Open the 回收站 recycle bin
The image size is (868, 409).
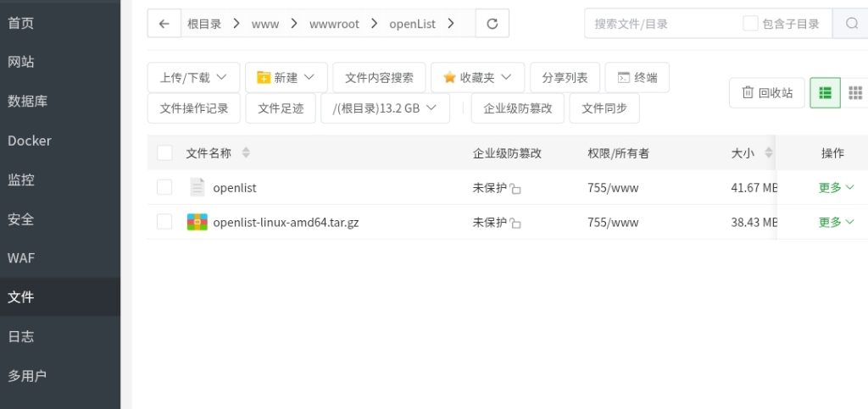[766, 92]
